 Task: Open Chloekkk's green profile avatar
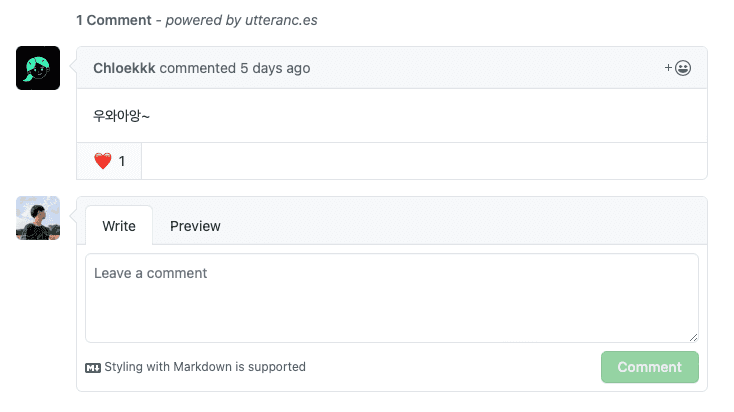38,68
